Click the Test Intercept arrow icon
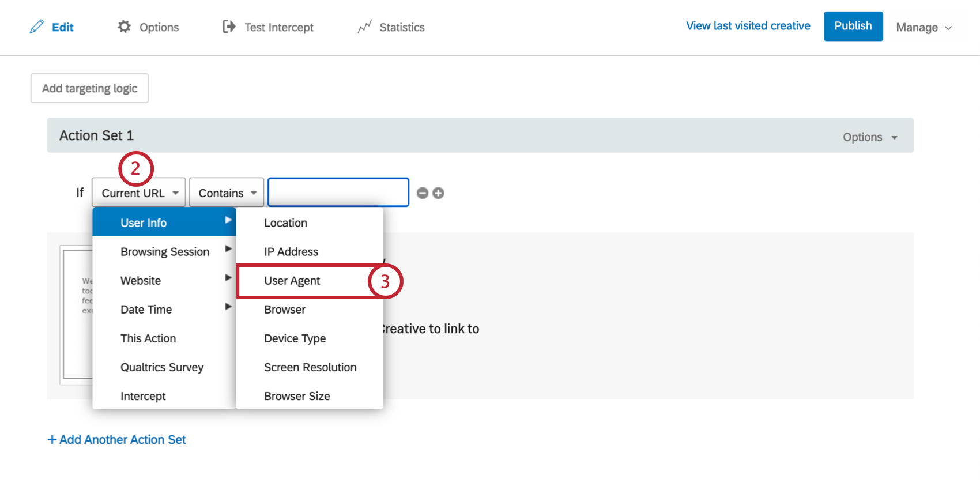980x490 pixels. click(229, 27)
